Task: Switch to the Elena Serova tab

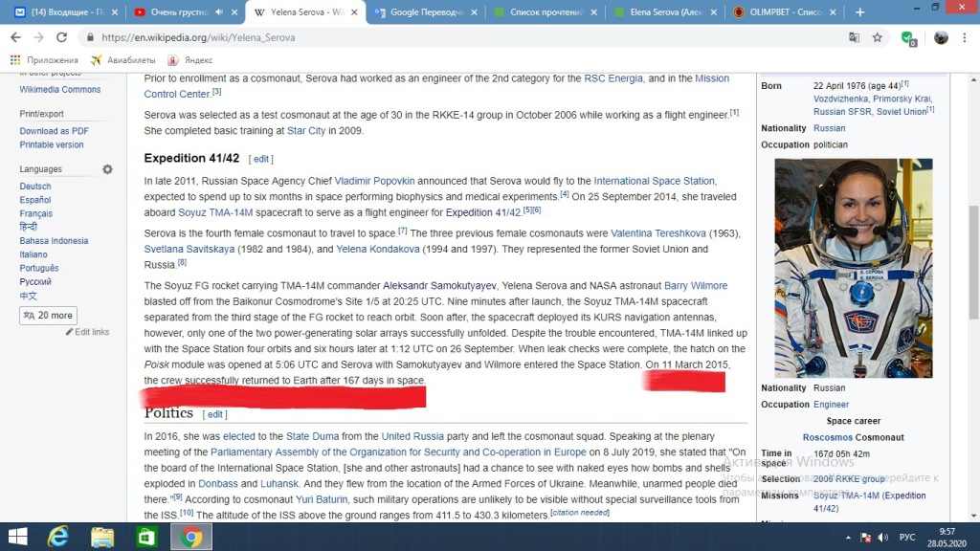Action: [665, 11]
